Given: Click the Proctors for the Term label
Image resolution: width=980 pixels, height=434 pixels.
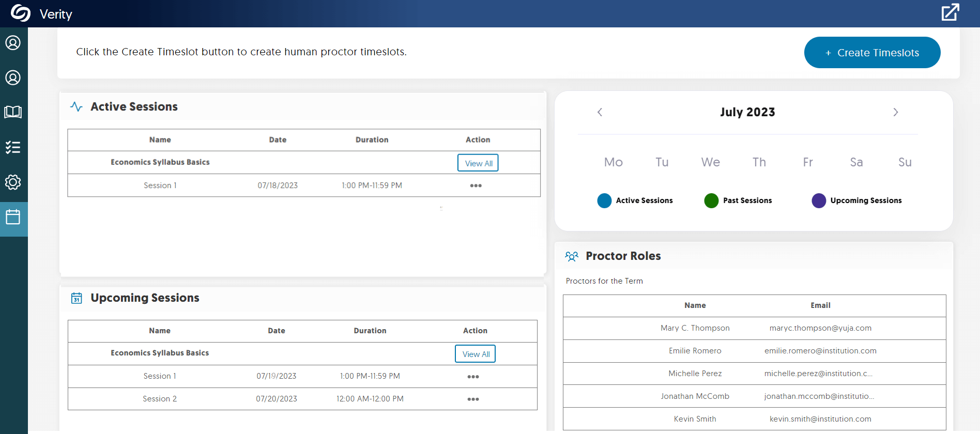Looking at the screenshot, I should [604, 281].
